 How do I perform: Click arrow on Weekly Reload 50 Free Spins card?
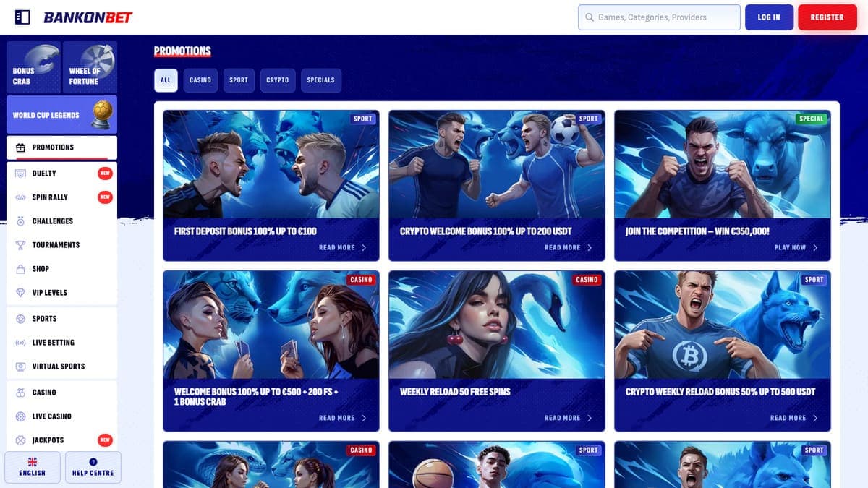click(x=590, y=418)
